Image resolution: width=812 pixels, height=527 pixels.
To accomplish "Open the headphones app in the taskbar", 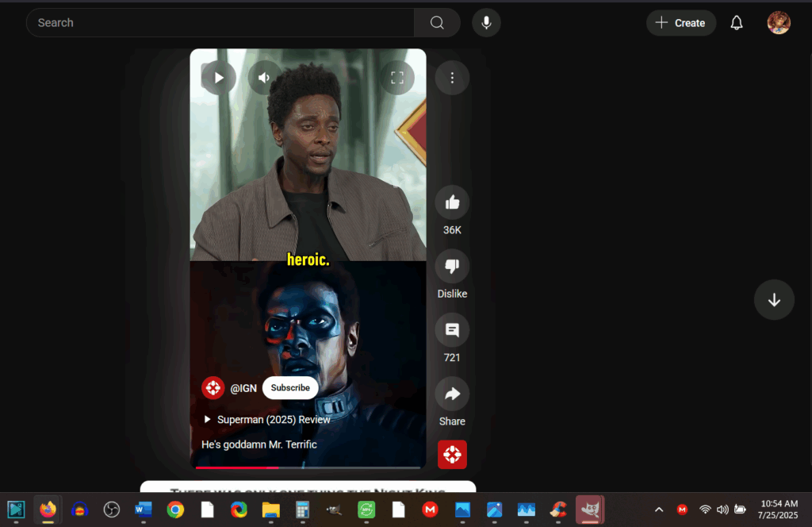I will coord(80,510).
